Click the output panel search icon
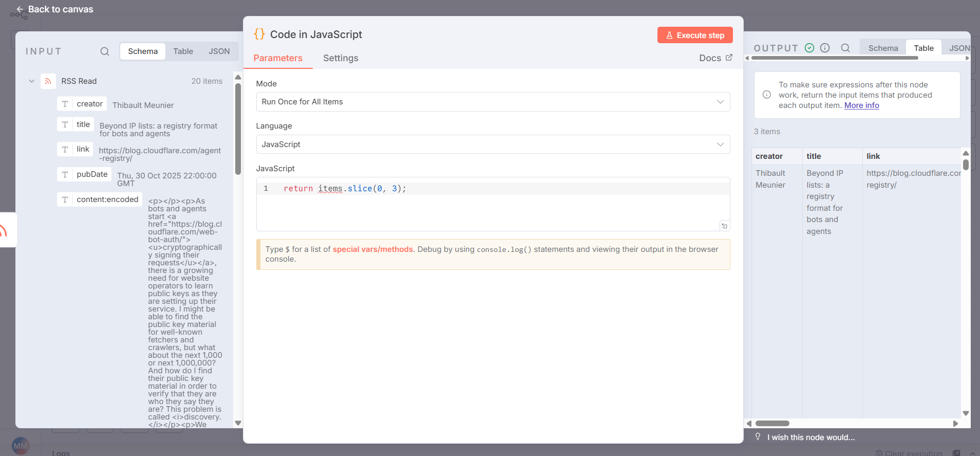 point(845,48)
